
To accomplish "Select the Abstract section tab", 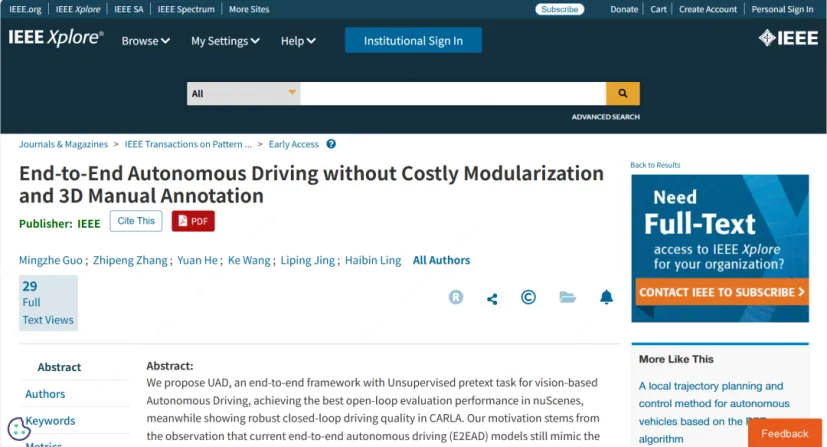I will (59, 367).
